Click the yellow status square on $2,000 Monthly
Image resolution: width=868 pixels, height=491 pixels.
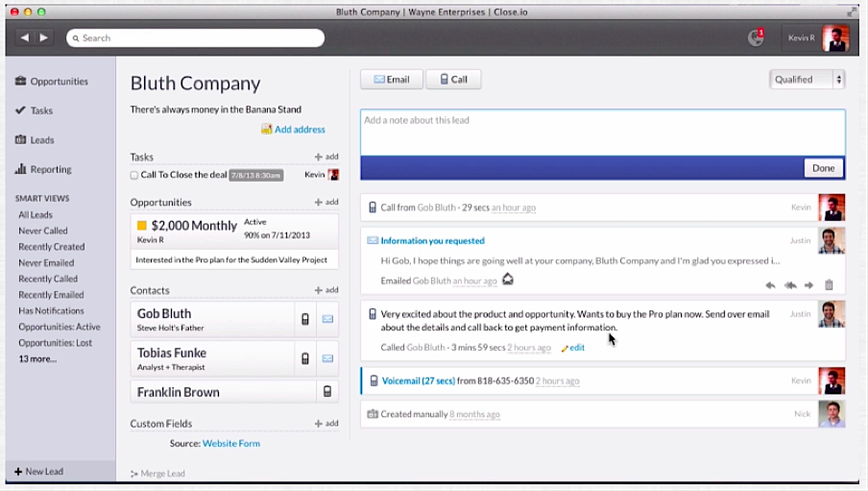point(142,226)
